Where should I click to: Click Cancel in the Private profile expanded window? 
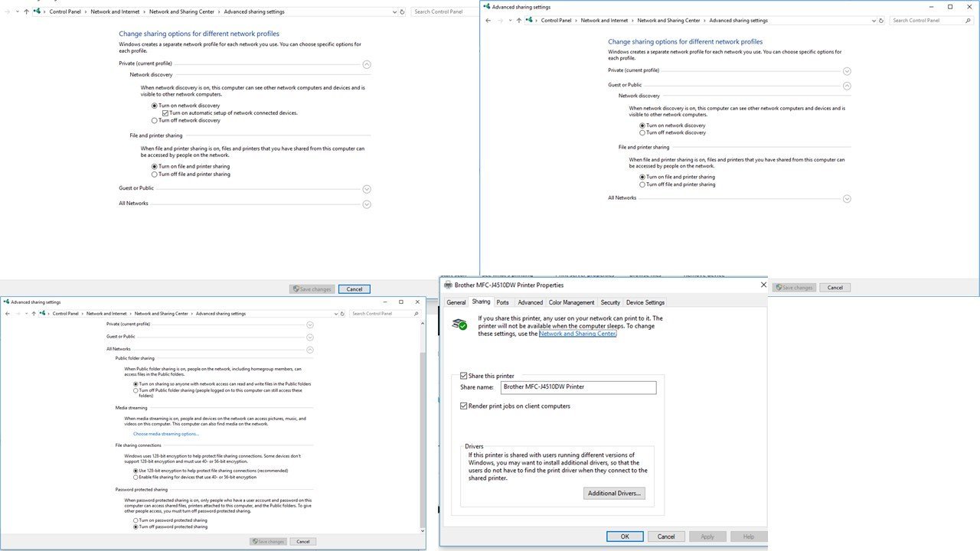(x=354, y=289)
